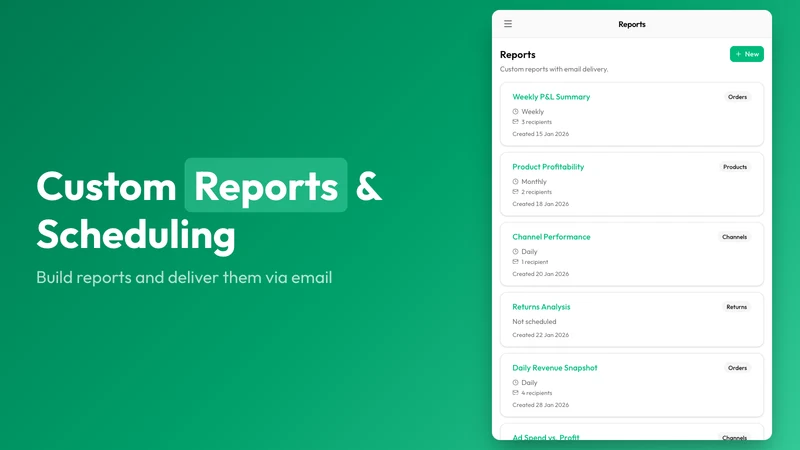Click the Orders tag on Daily Revenue Snapshot
The image size is (800, 450).
(x=737, y=368)
